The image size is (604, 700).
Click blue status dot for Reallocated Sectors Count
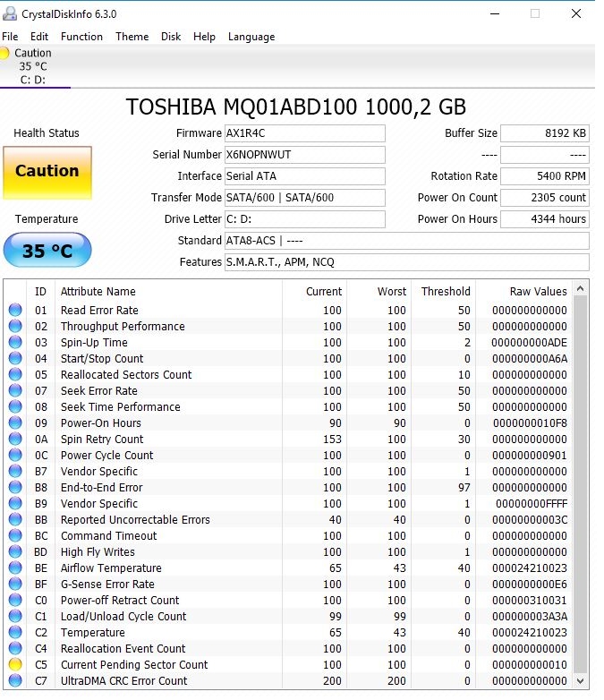(x=15, y=375)
